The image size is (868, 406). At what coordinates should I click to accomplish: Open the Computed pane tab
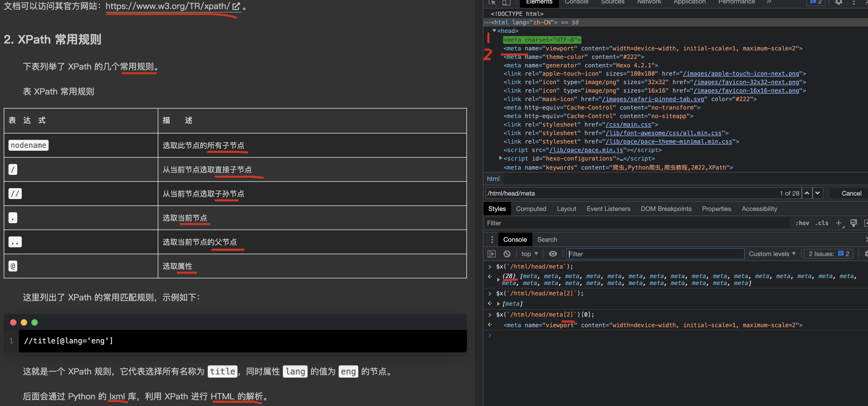point(531,209)
